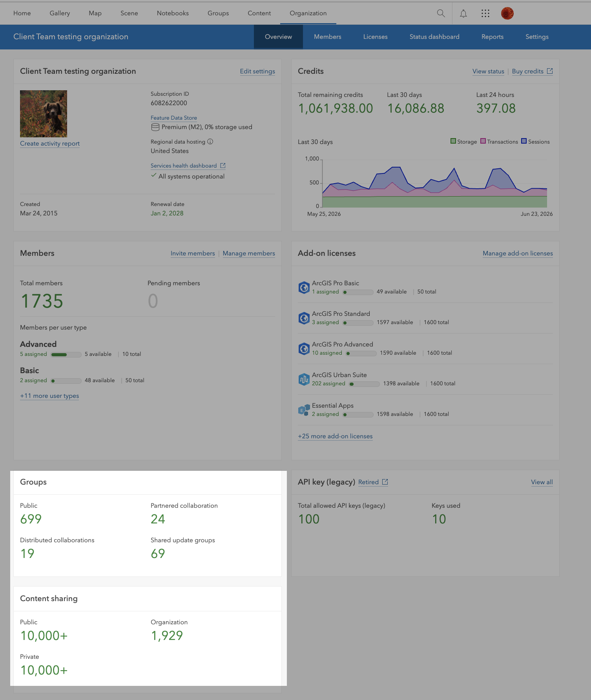Toggle the Storage legend in credits chart
The image size is (591, 700).
(x=464, y=142)
